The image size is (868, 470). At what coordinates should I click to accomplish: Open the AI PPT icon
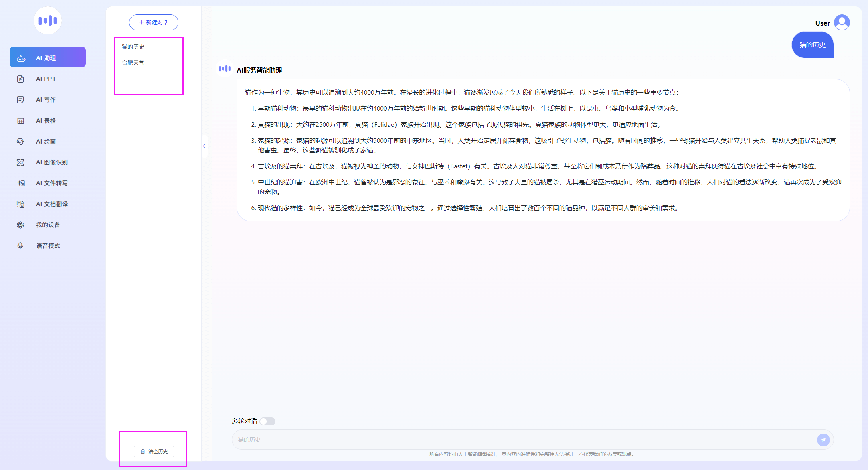point(20,79)
